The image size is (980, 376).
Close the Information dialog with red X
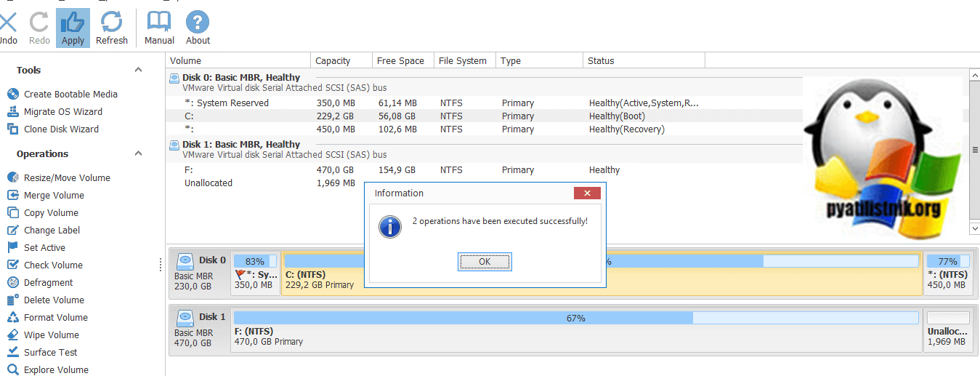click(x=586, y=193)
